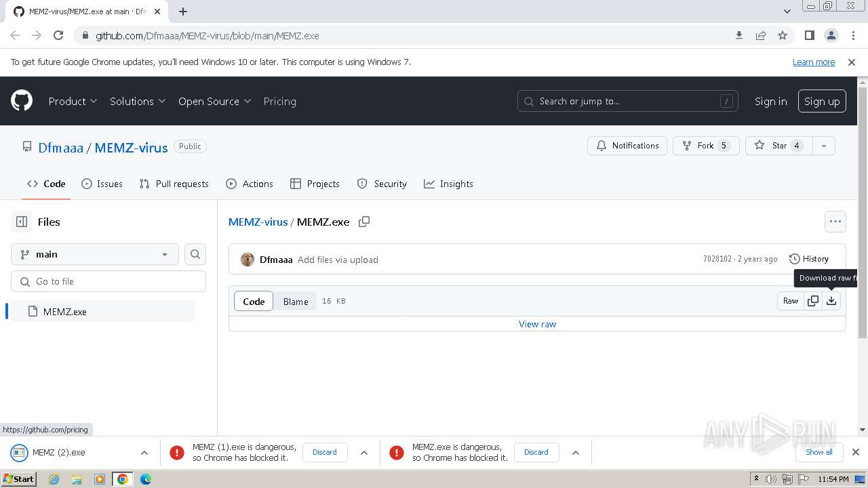Star the repository
The height and width of the screenshot is (488, 868).
tap(778, 146)
